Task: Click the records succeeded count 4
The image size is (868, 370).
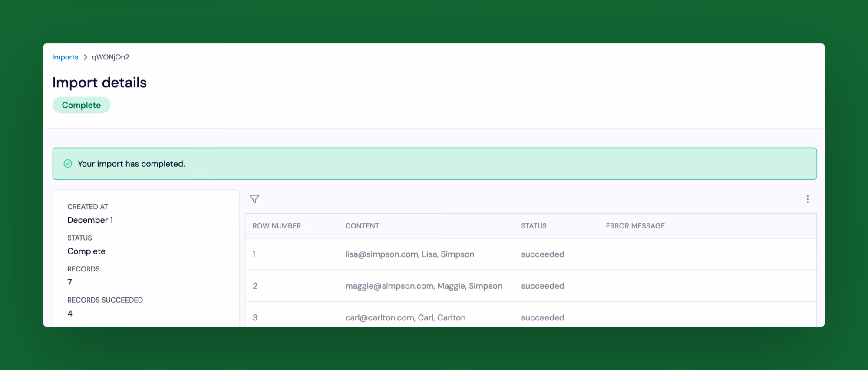Action: pos(70,314)
